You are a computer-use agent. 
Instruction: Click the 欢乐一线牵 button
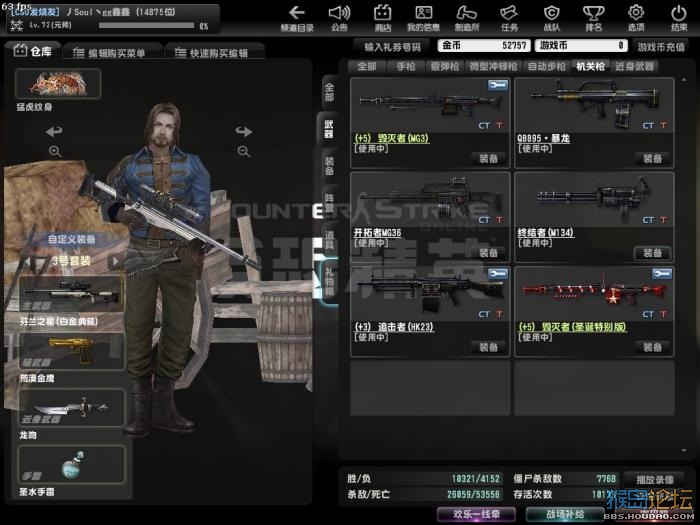[476, 514]
